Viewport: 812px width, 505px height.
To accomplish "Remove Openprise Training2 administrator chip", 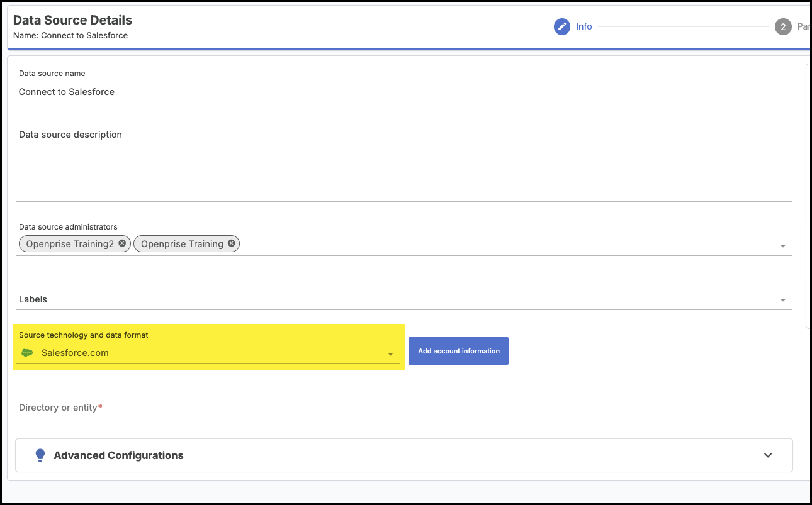I will (x=122, y=243).
